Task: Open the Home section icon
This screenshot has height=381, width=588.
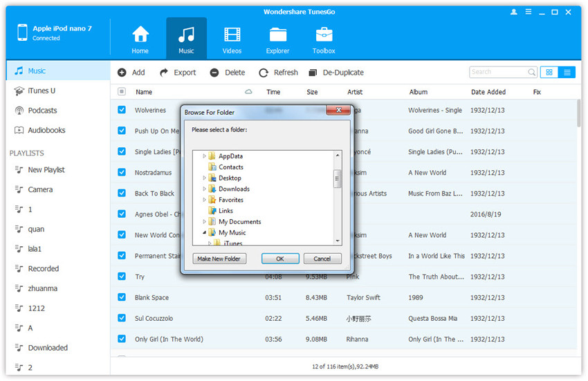Action: (x=140, y=35)
